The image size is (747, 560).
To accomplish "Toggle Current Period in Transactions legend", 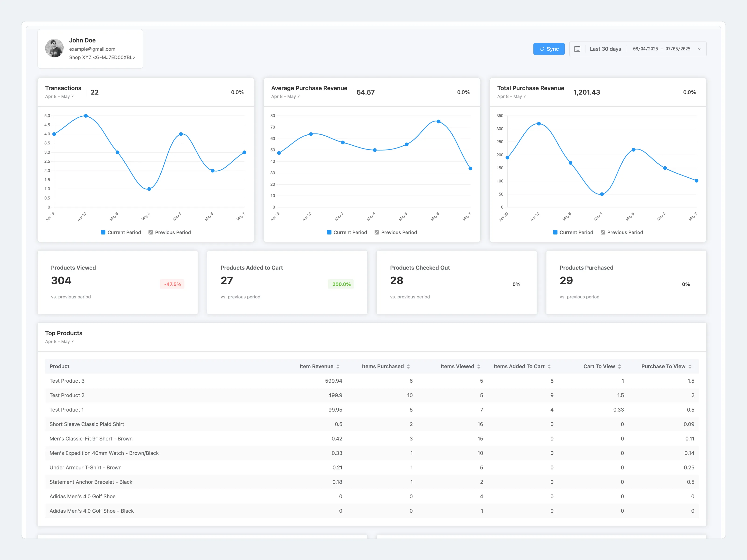I will (120, 232).
